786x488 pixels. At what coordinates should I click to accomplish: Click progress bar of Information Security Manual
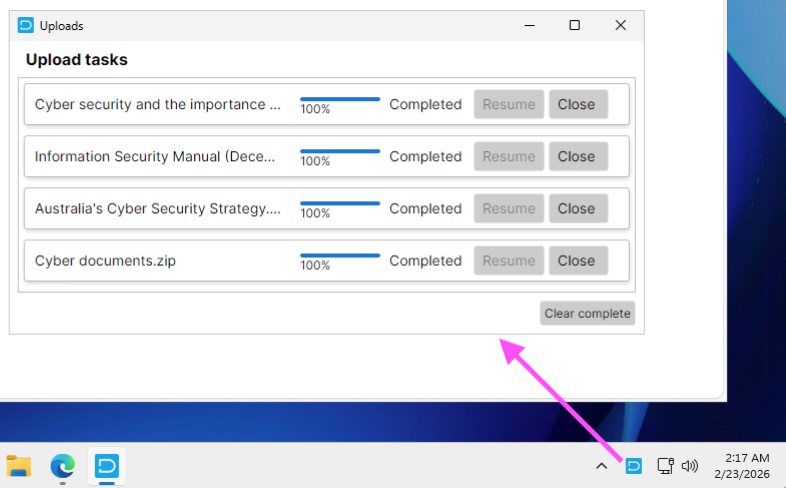[340, 151]
